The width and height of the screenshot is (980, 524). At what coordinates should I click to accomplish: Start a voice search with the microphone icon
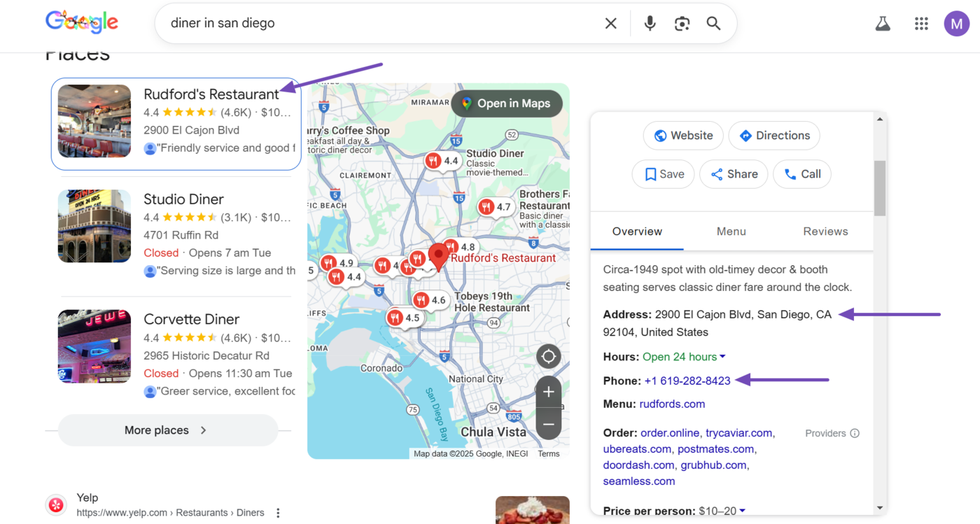pyautogui.click(x=650, y=23)
